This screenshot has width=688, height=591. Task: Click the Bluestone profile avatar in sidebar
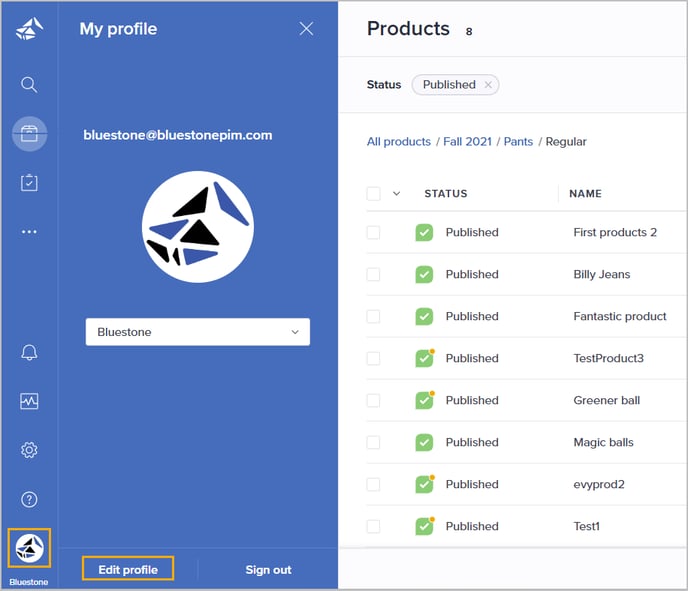29,548
